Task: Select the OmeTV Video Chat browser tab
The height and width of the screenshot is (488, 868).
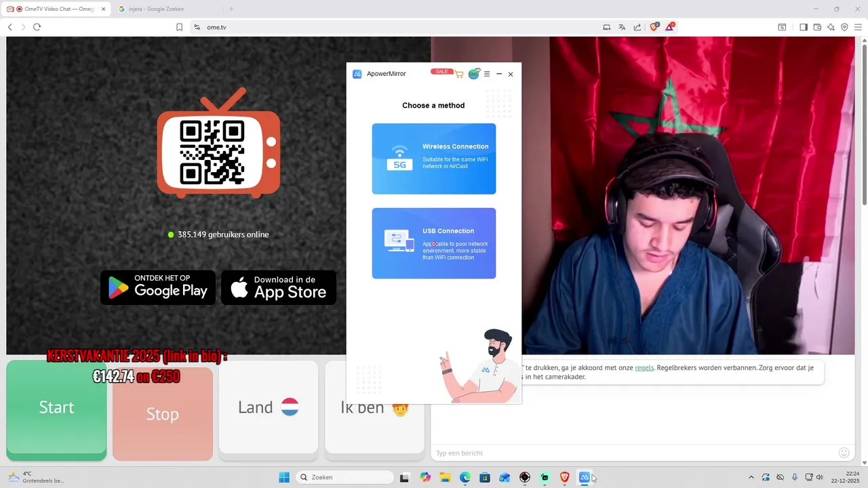Action: click(x=57, y=9)
